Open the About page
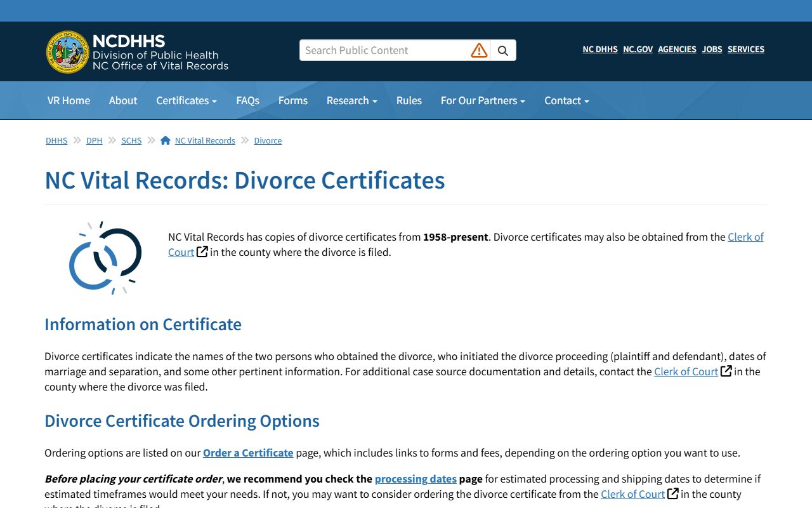This screenshot has width=812, height=508. coord(123,100)
